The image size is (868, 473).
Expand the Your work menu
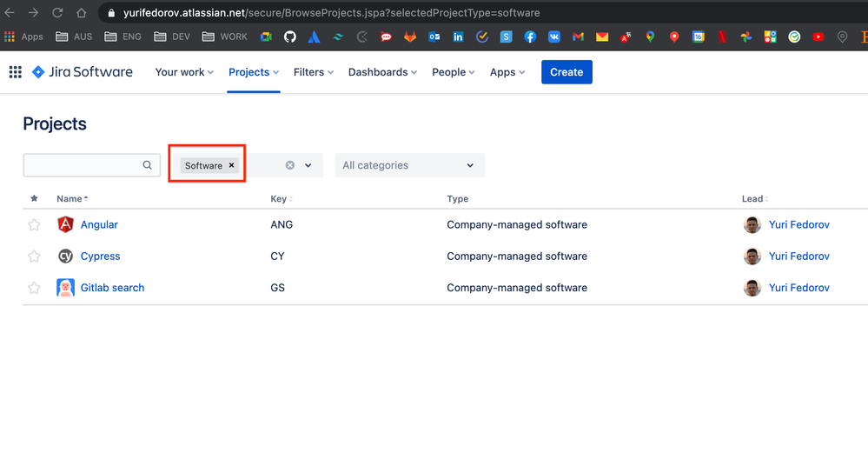[184, 72]
